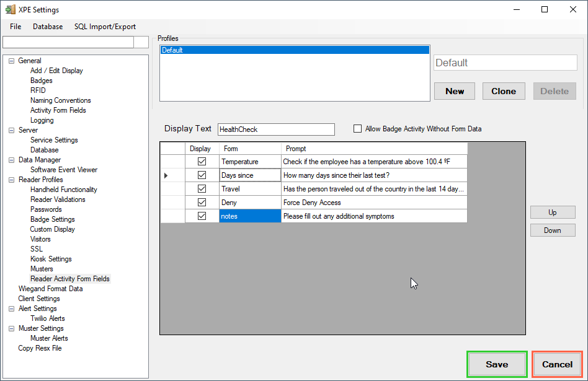The width and height of the screenshot is (588, 381).
Task: Select Add / Edit Display in tree
Action: (56, 71)
